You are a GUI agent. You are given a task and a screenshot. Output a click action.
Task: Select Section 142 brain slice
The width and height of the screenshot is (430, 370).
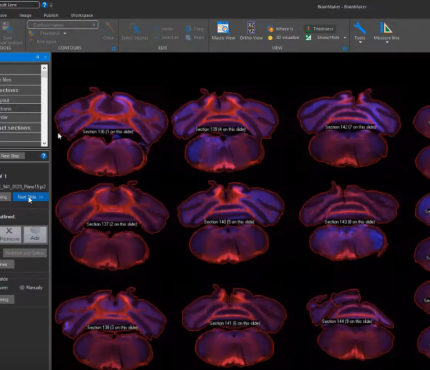349,128
